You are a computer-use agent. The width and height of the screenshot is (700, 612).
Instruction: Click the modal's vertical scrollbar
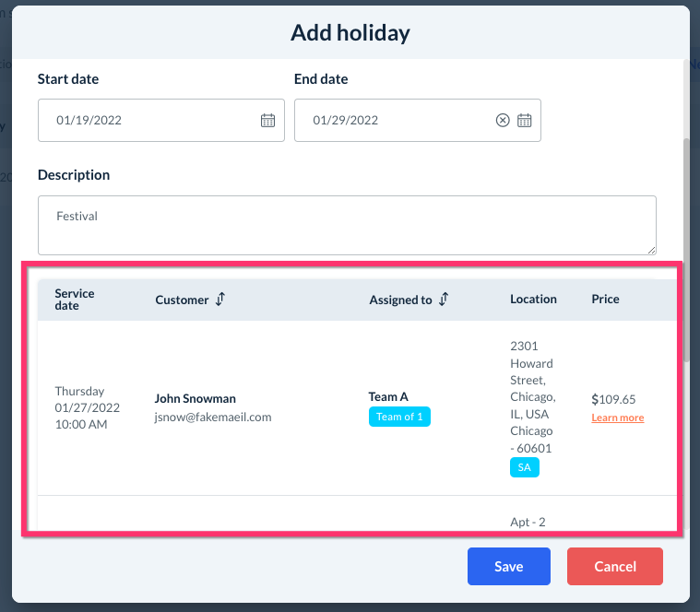(685, 249)
